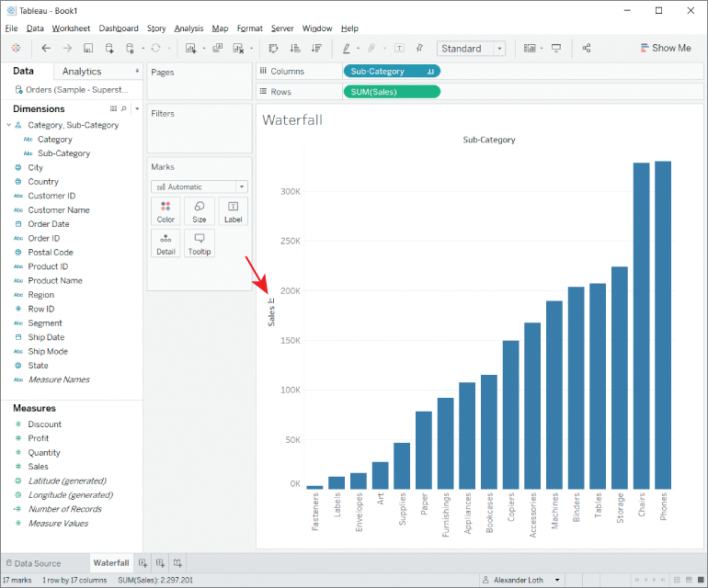Redo with the forward arrow
The image size is (708, 588).
tap(67, 48)
